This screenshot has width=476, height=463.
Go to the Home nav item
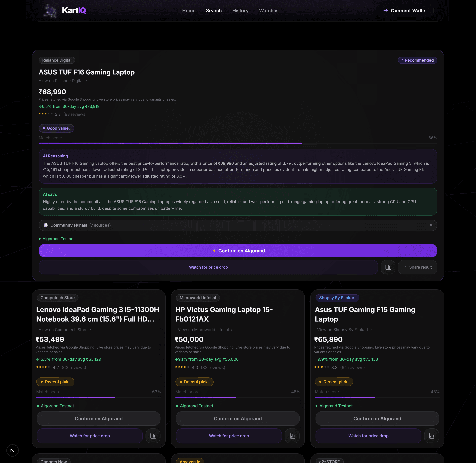(x=189, y=11)
